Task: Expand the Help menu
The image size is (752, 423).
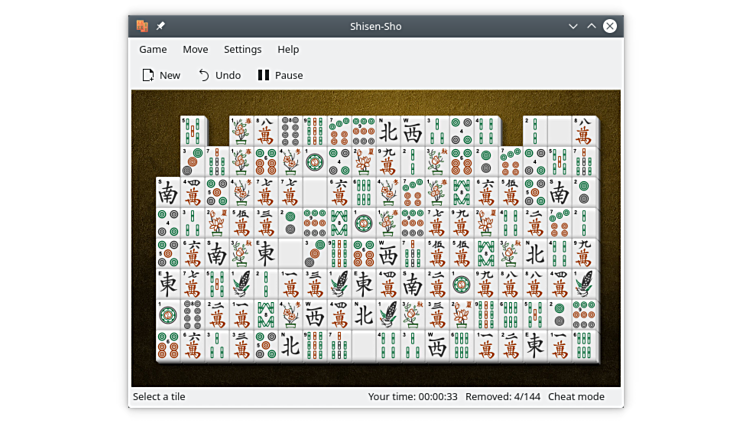Action: point(288,49)
